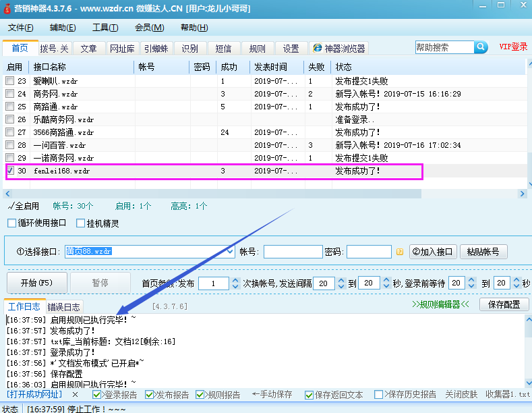This screenshot has height=413, width=532.
Task: Click the help search magnifier icon
Action: (x=481, y=47)
